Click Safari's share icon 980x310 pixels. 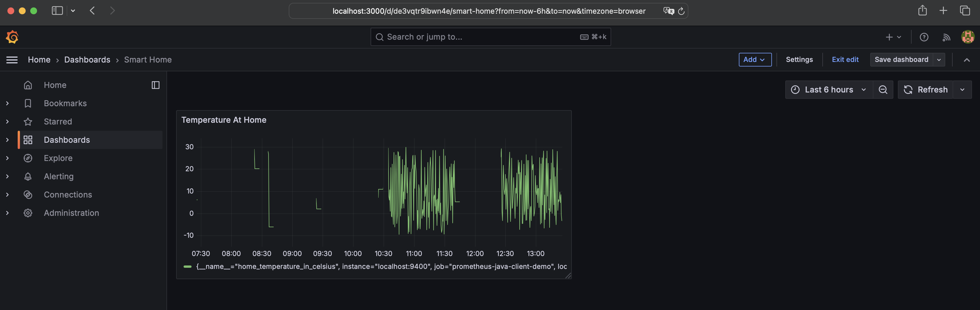[x=922, y=10]
